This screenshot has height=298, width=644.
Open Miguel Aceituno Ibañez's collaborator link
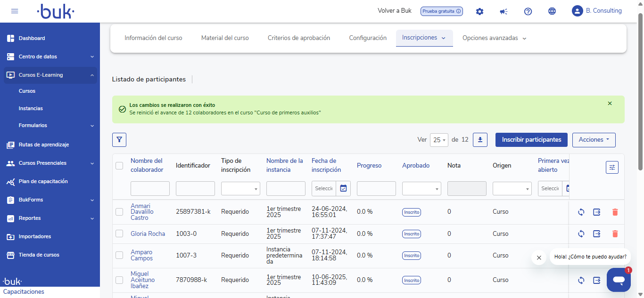pos(142,280)
